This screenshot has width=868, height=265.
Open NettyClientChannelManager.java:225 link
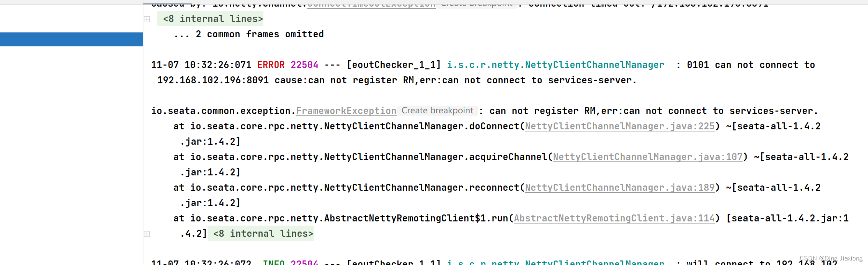click(620, 126)
